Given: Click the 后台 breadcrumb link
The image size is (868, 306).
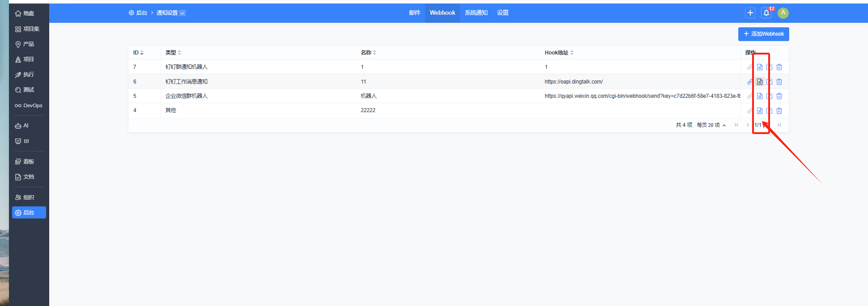Looking at the screenshot, I should pyautogui.click(x=138, y=13).
